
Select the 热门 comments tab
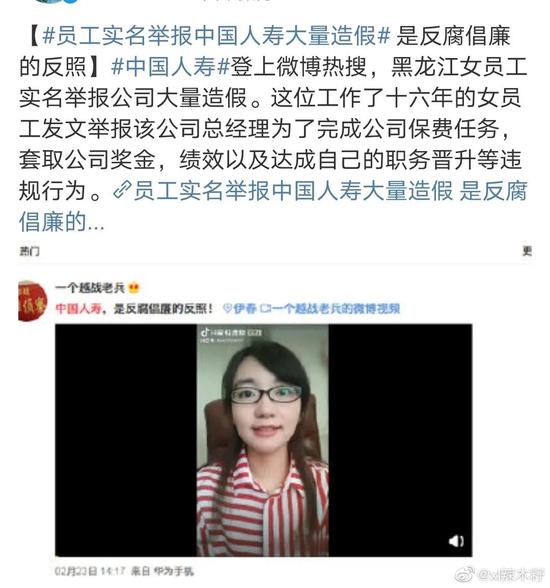[29, 250]
